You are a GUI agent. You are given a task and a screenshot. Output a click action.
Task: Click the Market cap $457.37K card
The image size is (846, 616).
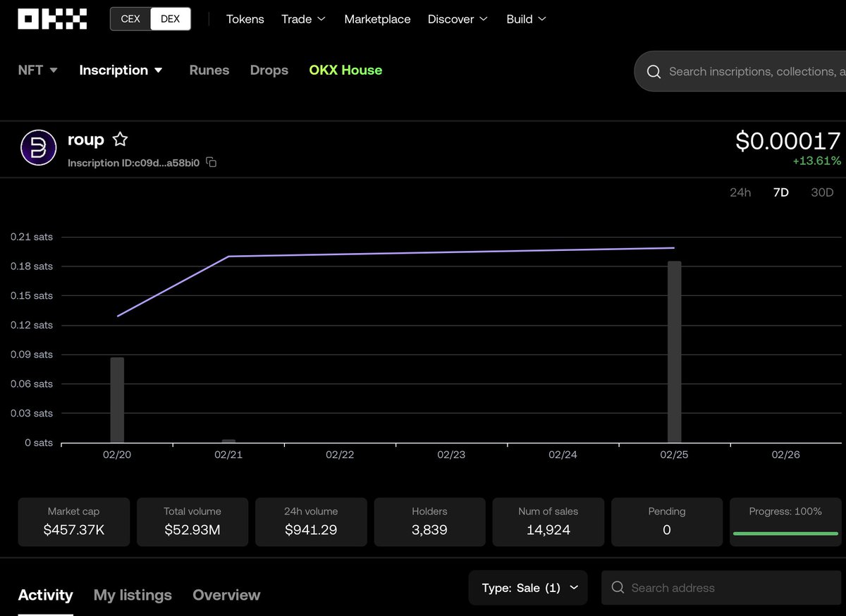pyautogui.click(x=74, y=522)
